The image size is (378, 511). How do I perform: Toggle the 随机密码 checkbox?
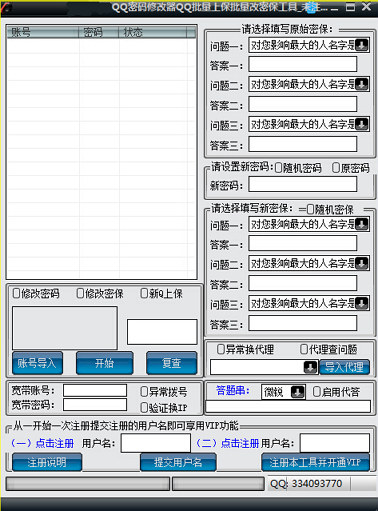278,168
